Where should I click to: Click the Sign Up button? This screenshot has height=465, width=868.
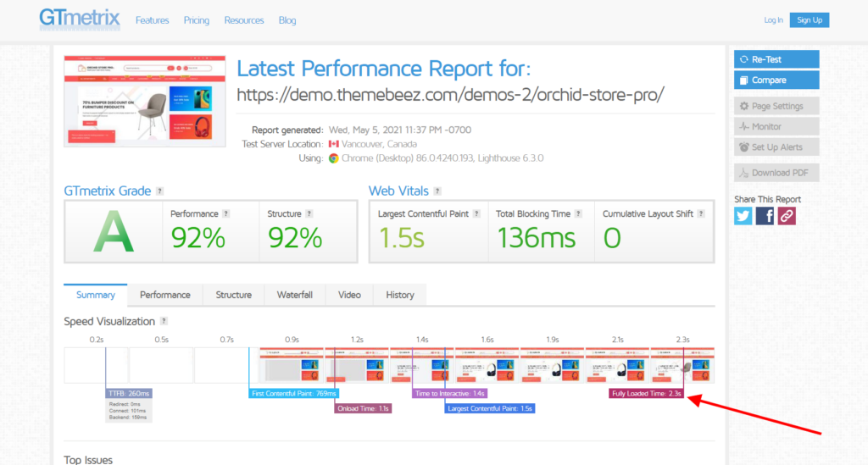pyautogui.click(x=809, y=20)
